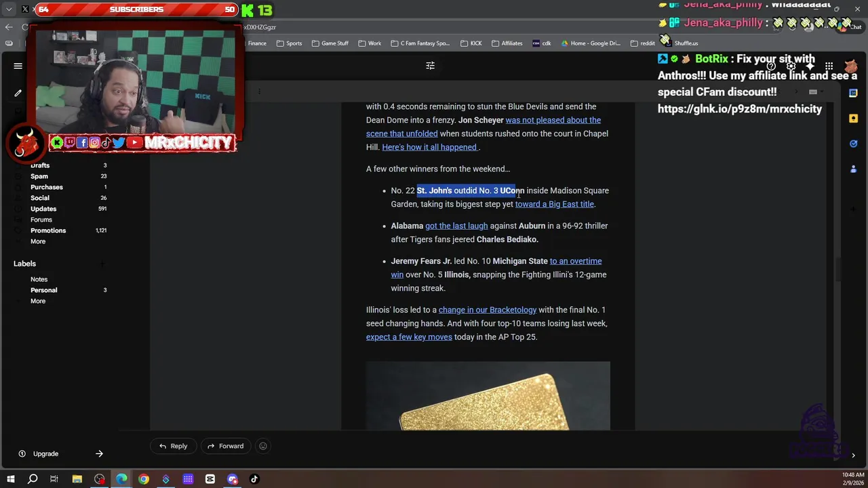Open Discord from the taskbar

coord(233,479)
